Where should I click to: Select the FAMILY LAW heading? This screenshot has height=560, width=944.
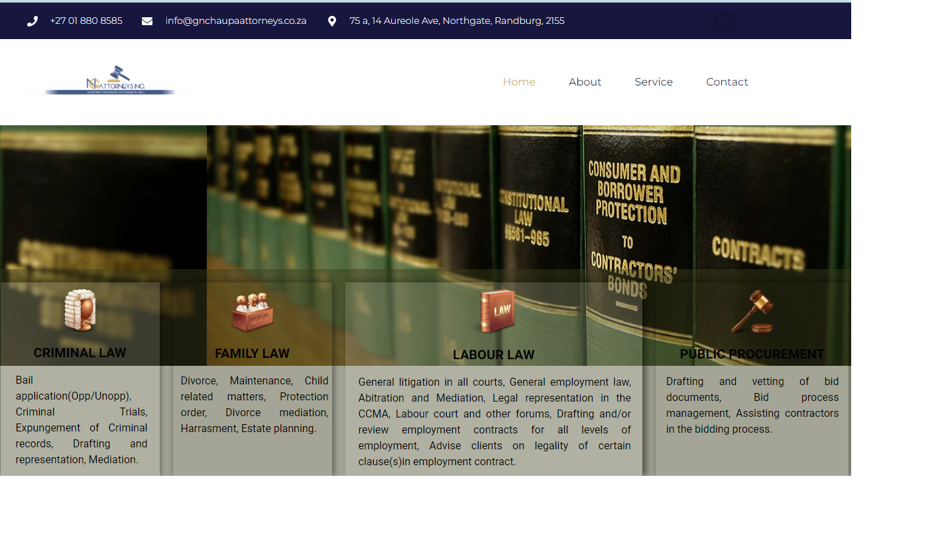[x=252, y=354]
